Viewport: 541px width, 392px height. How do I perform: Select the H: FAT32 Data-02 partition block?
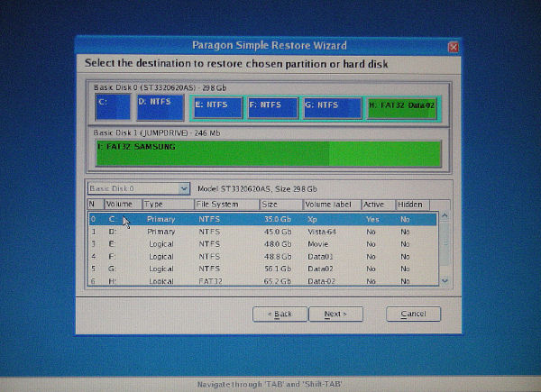(402, 108)
